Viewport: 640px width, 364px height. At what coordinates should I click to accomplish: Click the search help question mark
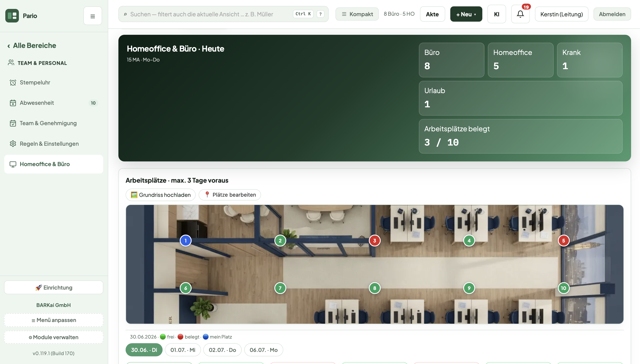click(320, 14)
